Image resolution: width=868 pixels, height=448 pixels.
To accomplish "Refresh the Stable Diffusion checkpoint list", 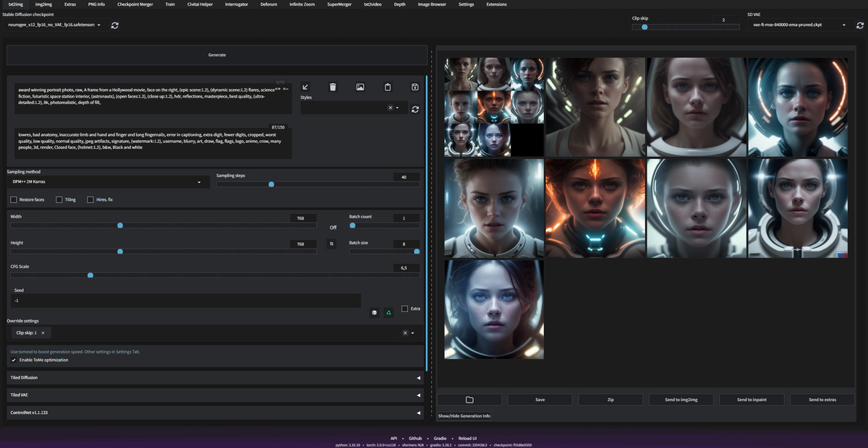I will pos(115,25).
